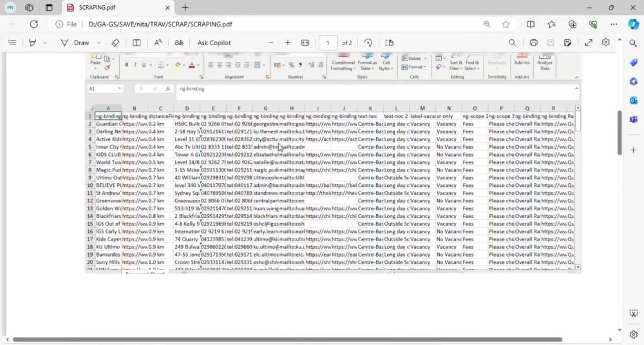This screenshot has height=345, width=644.
Task: Toggle Fit to width
Action: 305,43
